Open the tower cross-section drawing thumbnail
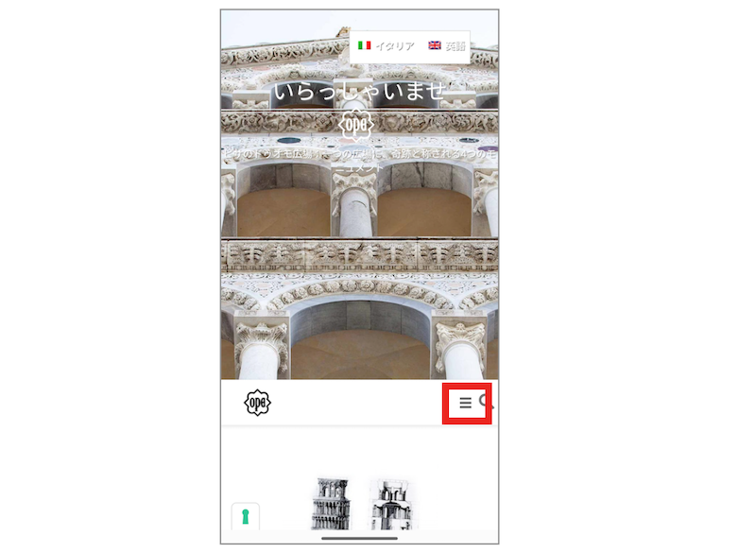This screenshot has height=553, width=756. click(x=393, y=504)
